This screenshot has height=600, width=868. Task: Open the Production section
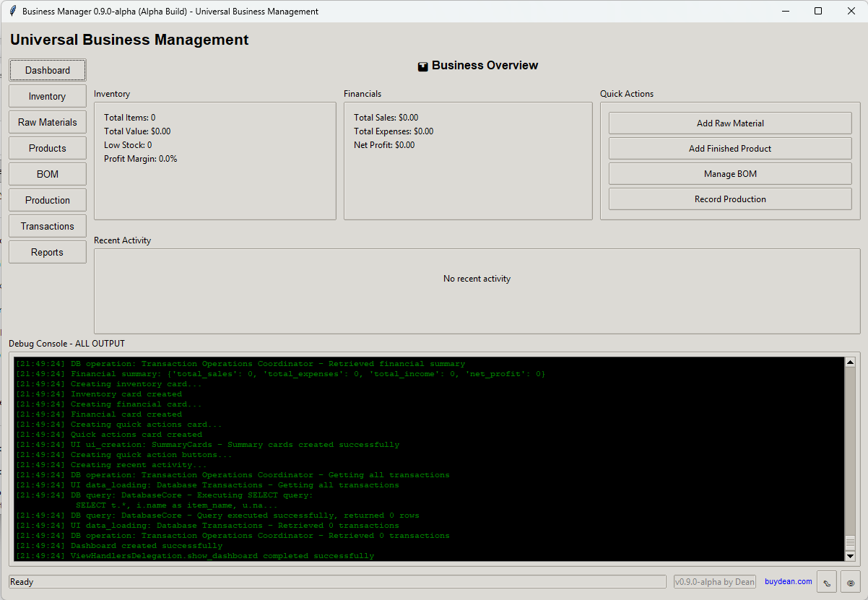(x=48, y=200)
